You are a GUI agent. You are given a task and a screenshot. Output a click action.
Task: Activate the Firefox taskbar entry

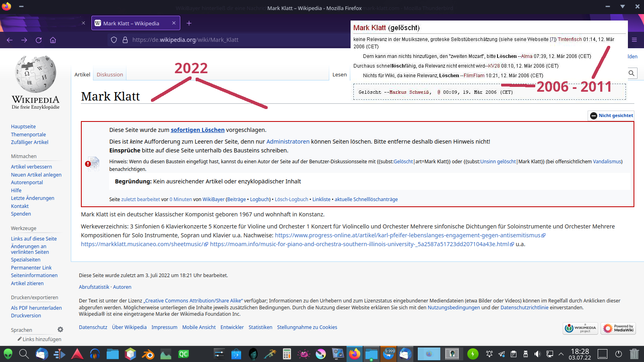355,354
